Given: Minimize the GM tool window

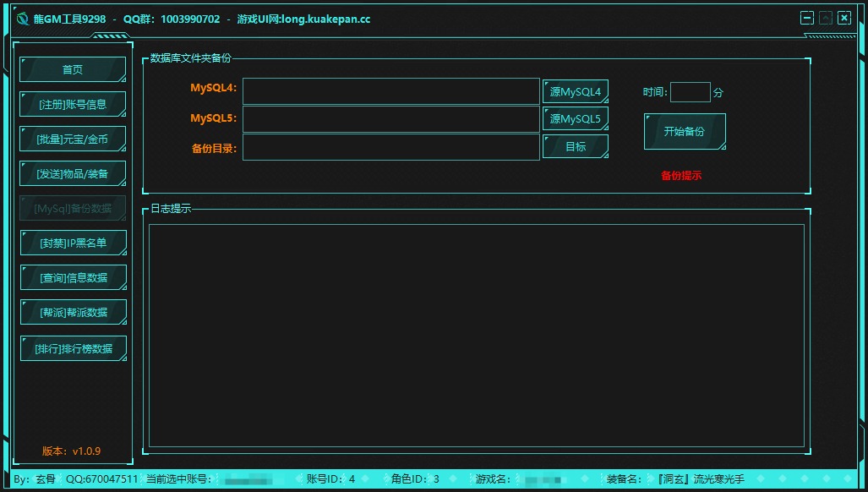Looking at the screenshot, I should tap(807, 18).
